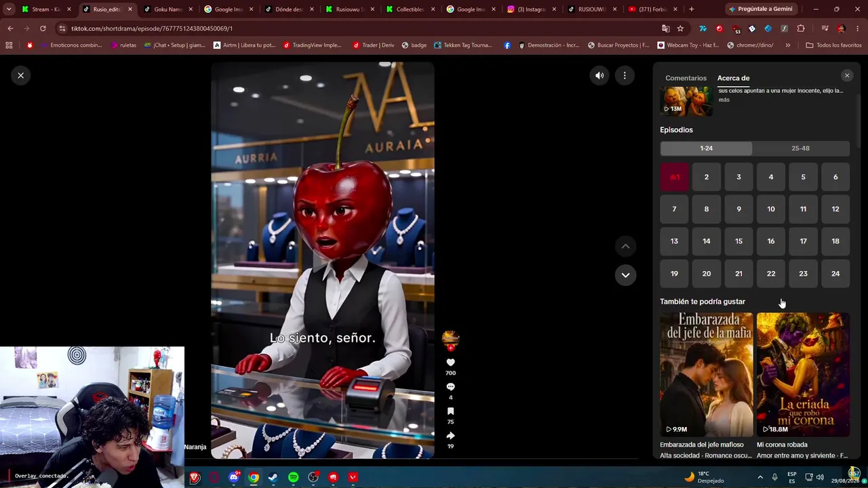Switch to the Instagram tab
868x488 pixels.
[531, 9]
